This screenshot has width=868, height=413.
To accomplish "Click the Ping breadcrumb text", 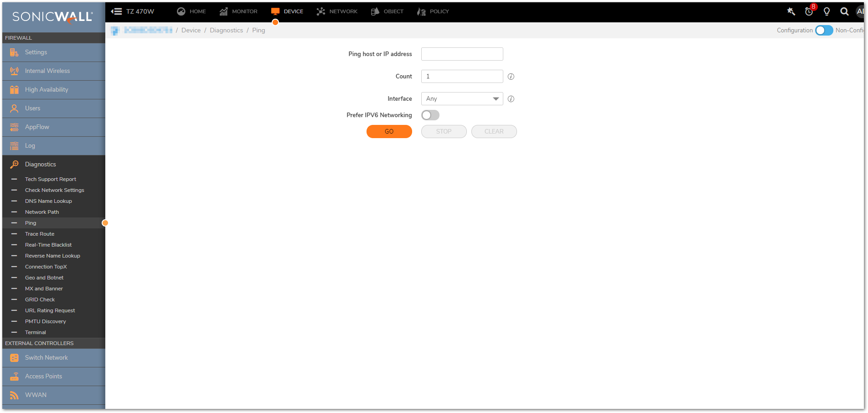I will click(x=258, y=31).
